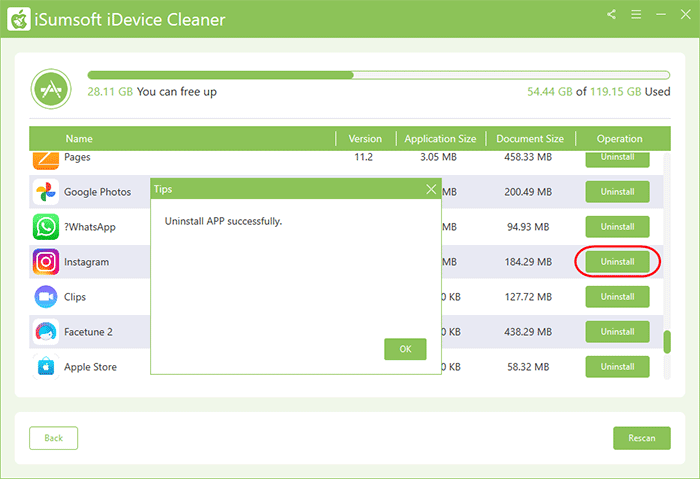Click the iSumsoft apple logo icon
This screenshot has width=700, height=479.
(19, 19)
